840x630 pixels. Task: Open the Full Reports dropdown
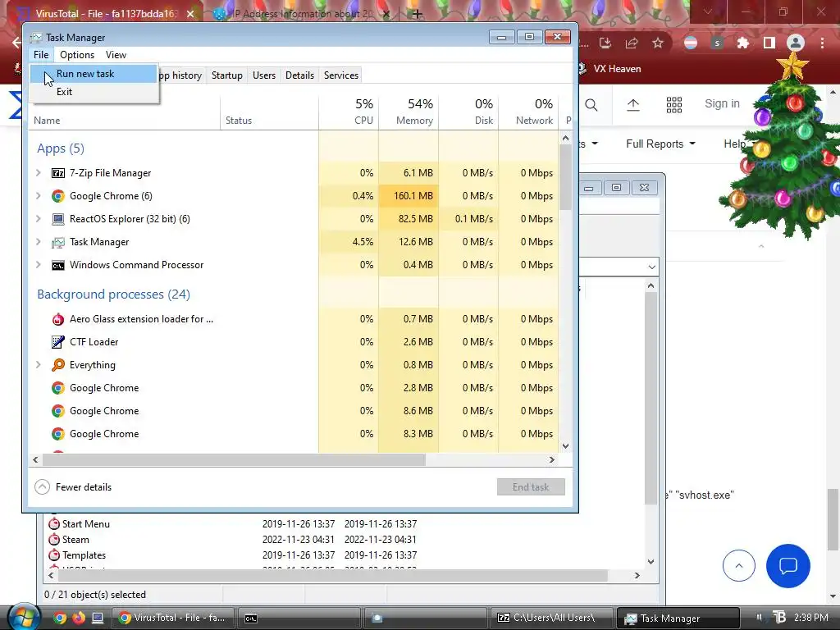tap(660, 144)
